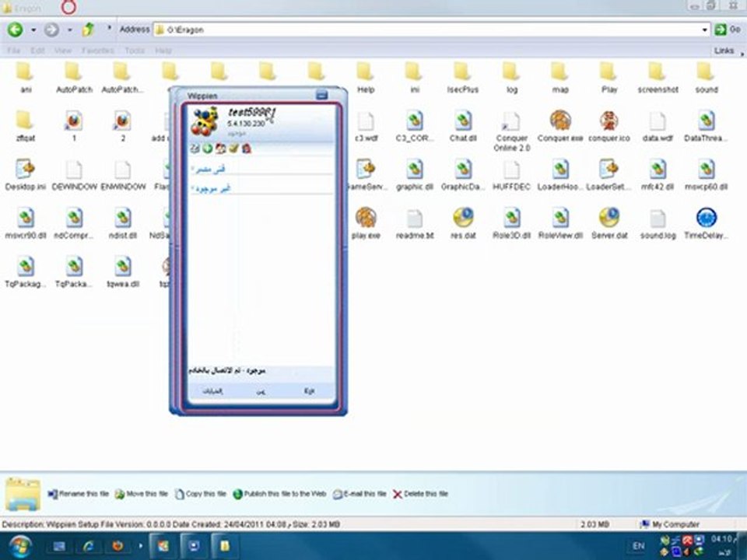The width and height of the screenshot is (747, 560).
Task: Open the Links toolbar
Action: pyautogui.click(x=724, y=51)
